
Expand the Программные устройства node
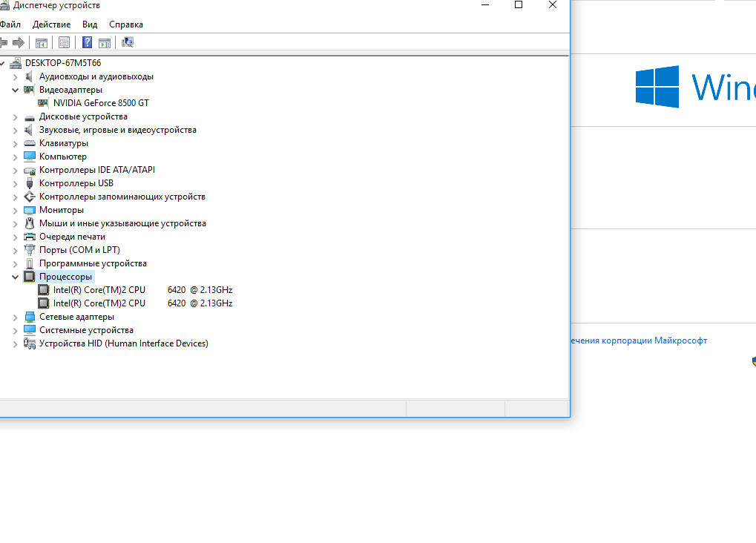[x=15, y=264]
